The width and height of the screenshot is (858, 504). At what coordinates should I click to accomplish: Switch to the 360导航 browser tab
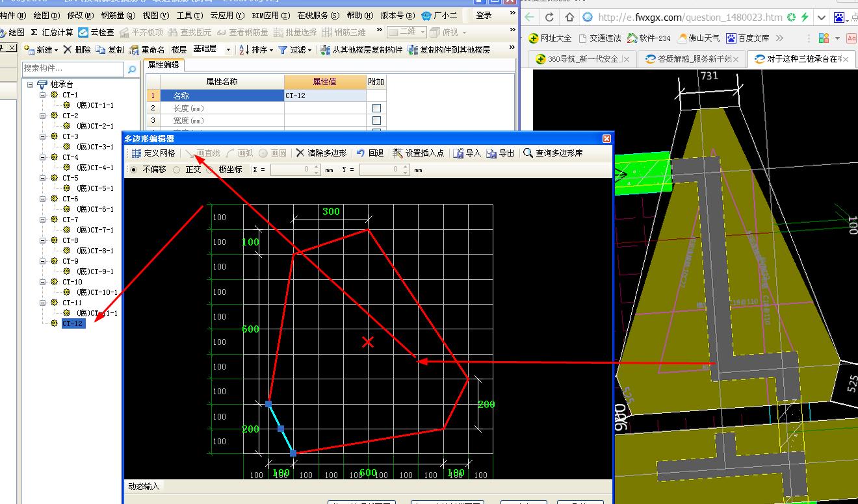[583, 59]
